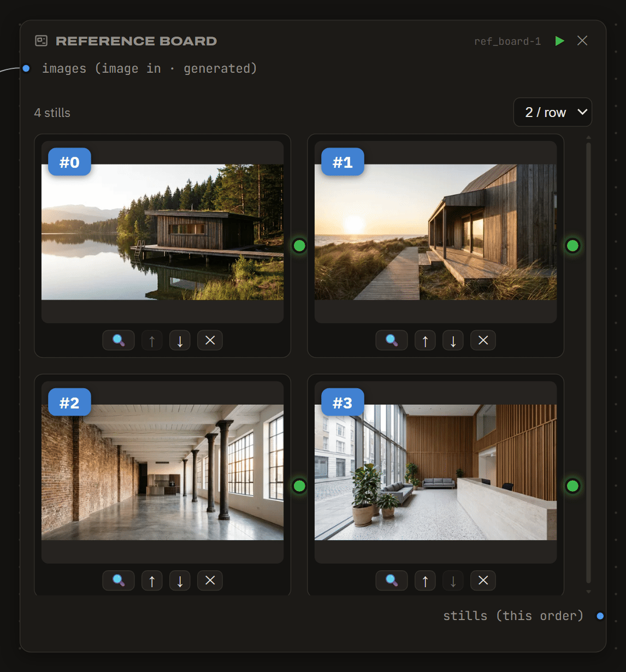Viewport: 626px width, 672px height.
Task: Click the 'stills (this order)' output label
Action: pos(513,616)
